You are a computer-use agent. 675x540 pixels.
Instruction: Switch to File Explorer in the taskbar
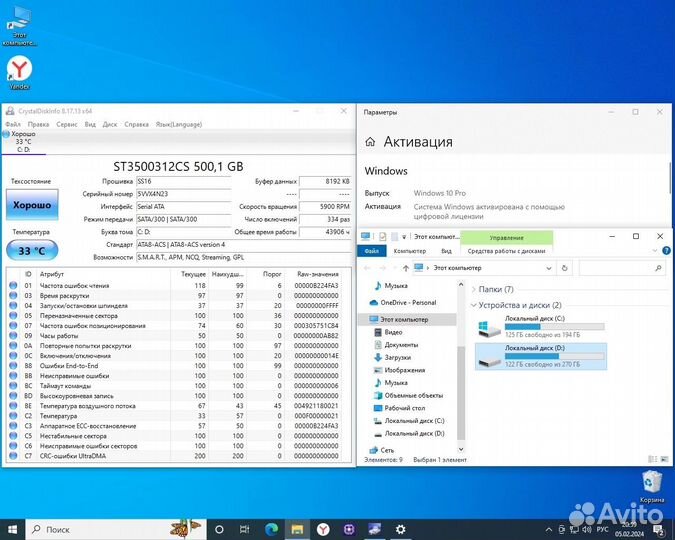pos(297,529)
